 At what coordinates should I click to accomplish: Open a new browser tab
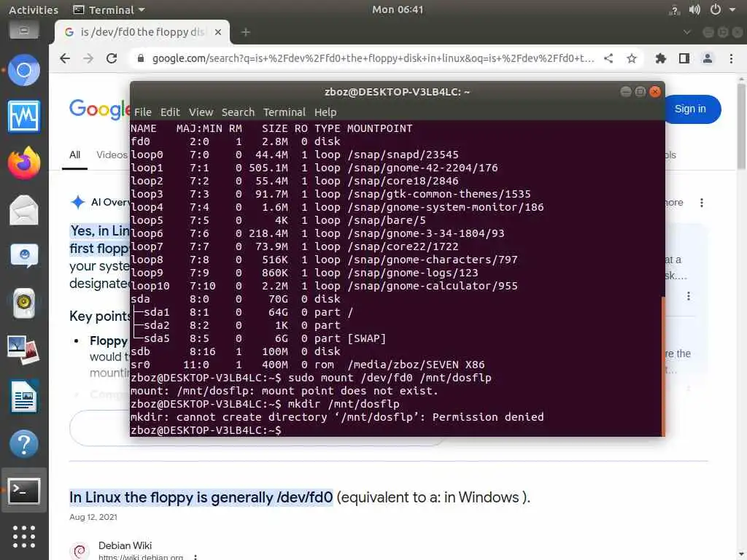(246, 32)
